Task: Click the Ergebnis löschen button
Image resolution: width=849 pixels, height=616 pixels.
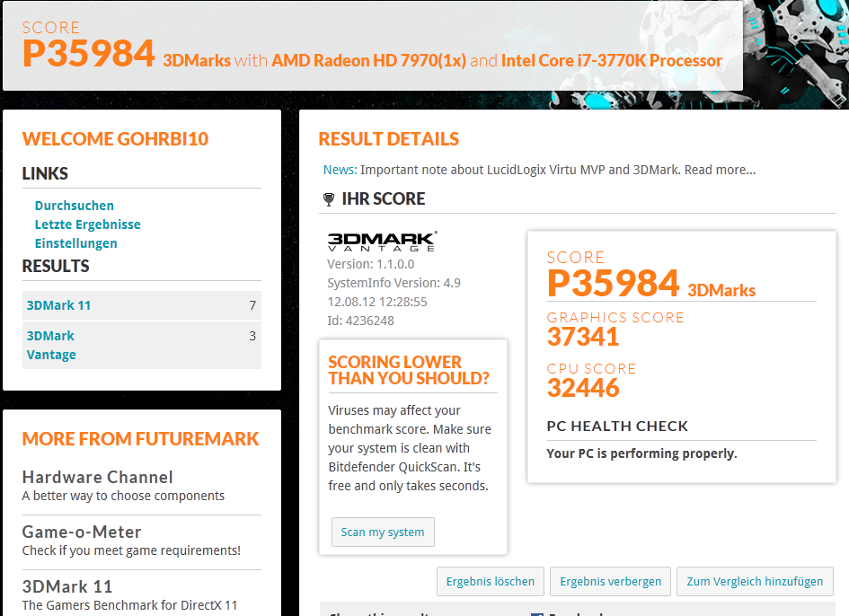Action: coord(490,581)
